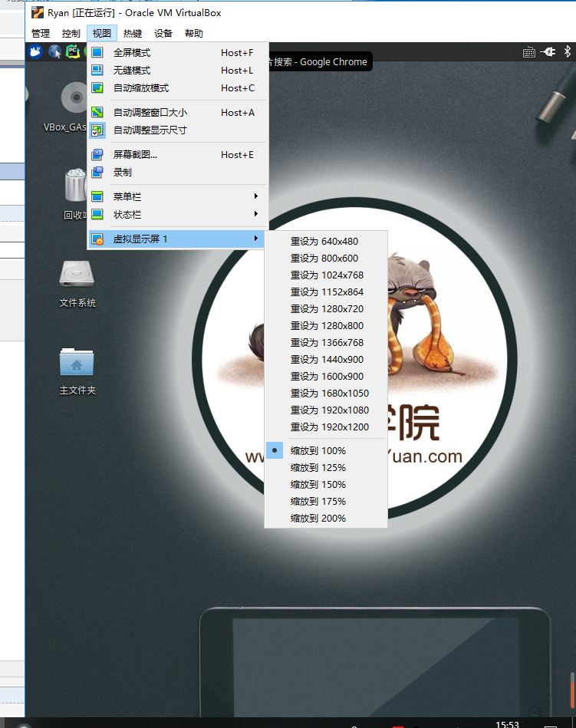Launch the web browser globe icon
Viewport: 576px width, 728px height.
pos(54,51)
